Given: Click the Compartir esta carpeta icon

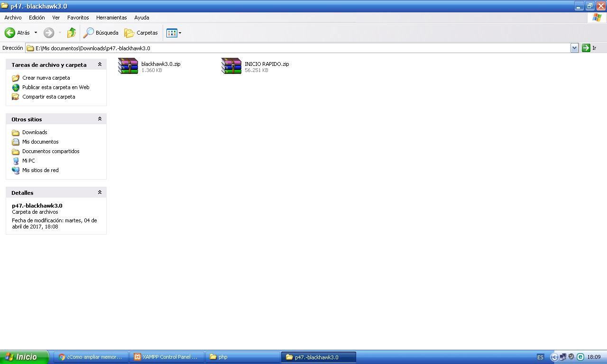Looking at the screenshot, I should (16, 97).
